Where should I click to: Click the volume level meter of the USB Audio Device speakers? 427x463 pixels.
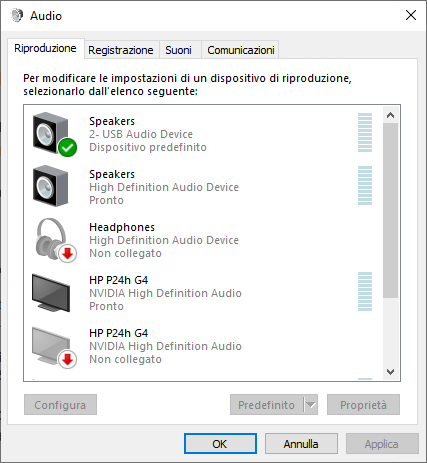pyautogui.click(x=365, y=133)
